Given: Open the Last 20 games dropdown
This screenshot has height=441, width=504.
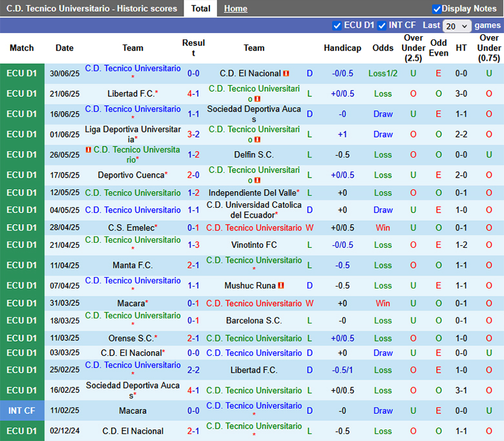Looking at the screenshot, I should tap(457, 26).
